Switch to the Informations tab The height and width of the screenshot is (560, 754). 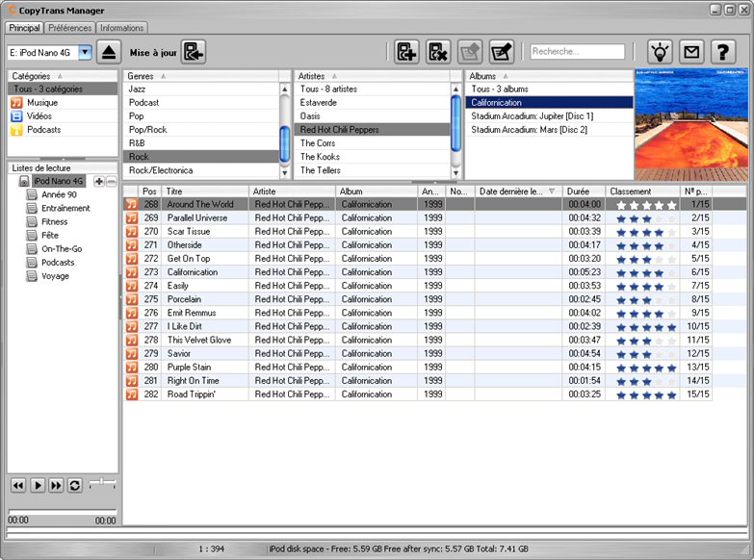pos(121,28)
